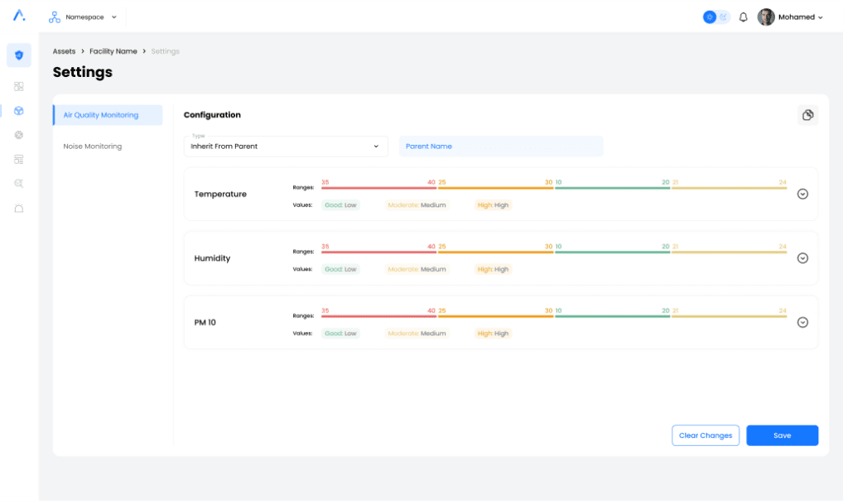Click the chip-shaped icon in sidebar

(x=19, y=135)
